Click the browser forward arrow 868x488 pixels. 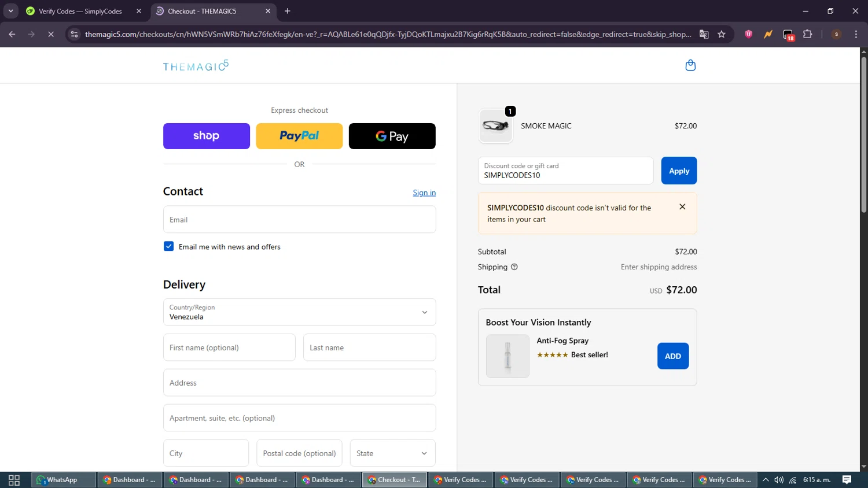[31, 34]
